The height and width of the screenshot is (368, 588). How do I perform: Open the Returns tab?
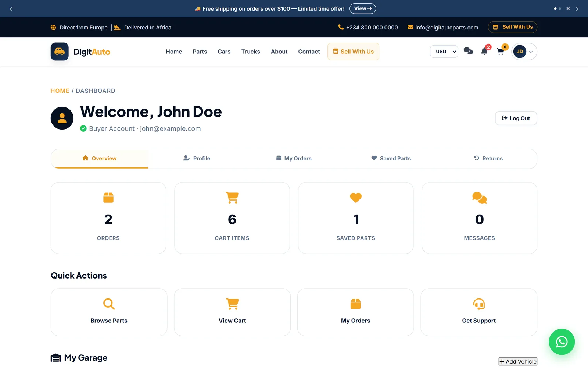pos(488,159)
